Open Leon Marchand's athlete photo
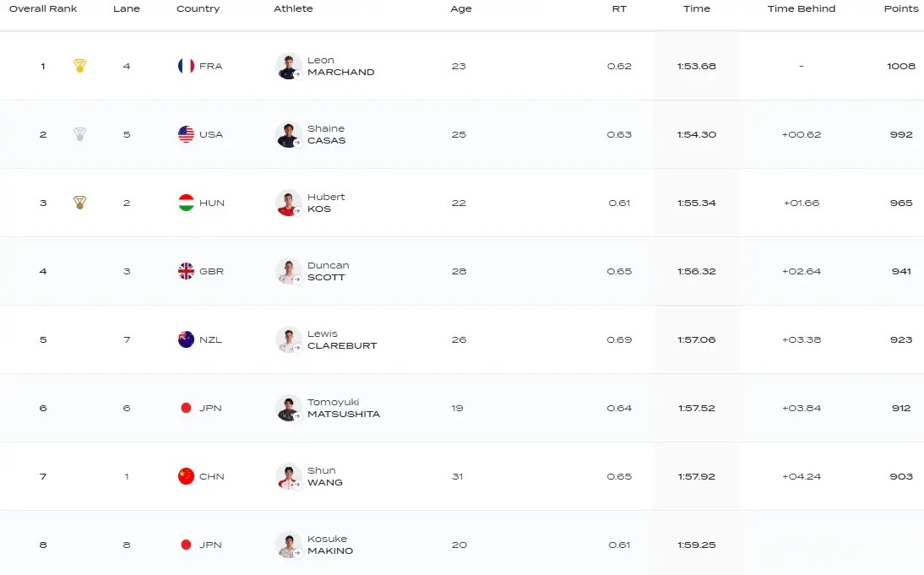This screenshot has width=924, height=575. click(289, 66)
